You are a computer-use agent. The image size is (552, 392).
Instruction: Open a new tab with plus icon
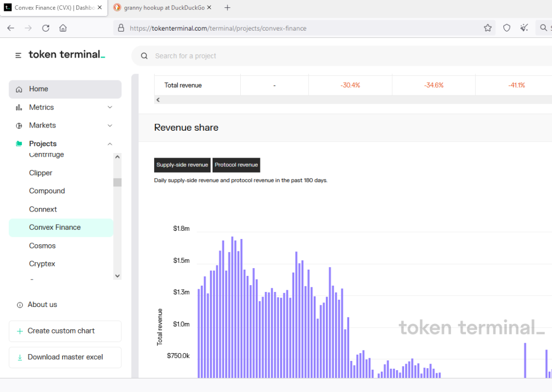(x=227, y=7)
